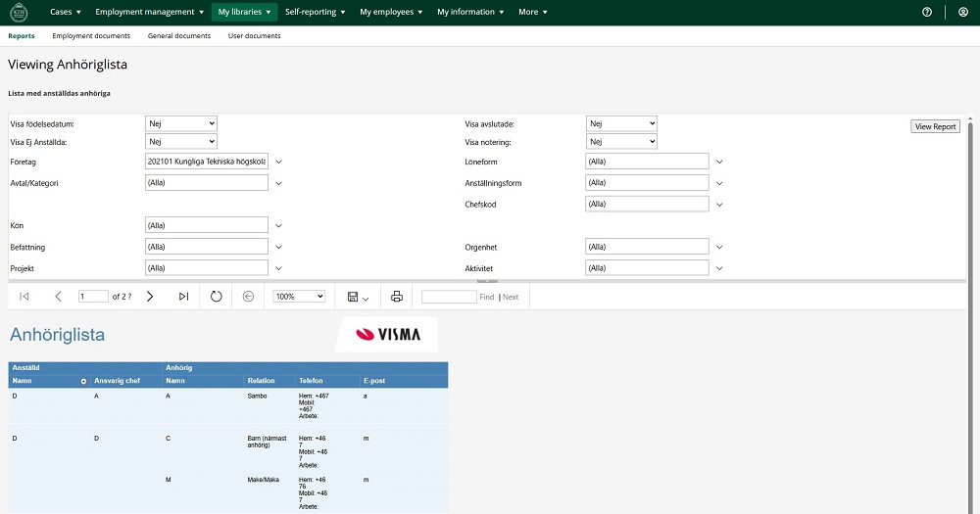Click the previous page arrow
Image resolution: width=980 pixels, height=514 pixels.
[x=58, y=297]
